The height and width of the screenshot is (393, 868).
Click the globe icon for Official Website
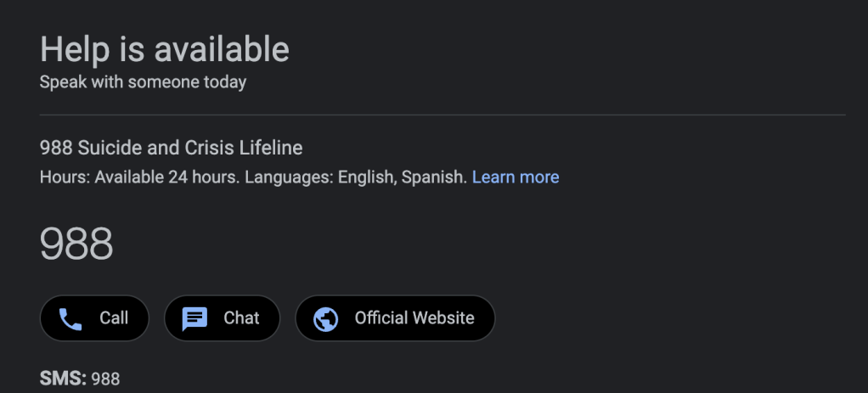point(326,319)
